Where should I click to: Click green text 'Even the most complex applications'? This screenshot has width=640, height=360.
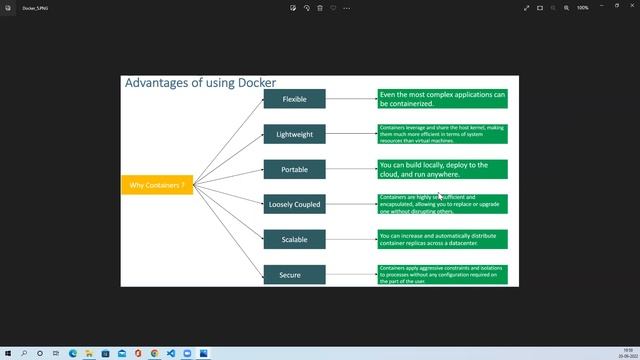pos(442,99)
